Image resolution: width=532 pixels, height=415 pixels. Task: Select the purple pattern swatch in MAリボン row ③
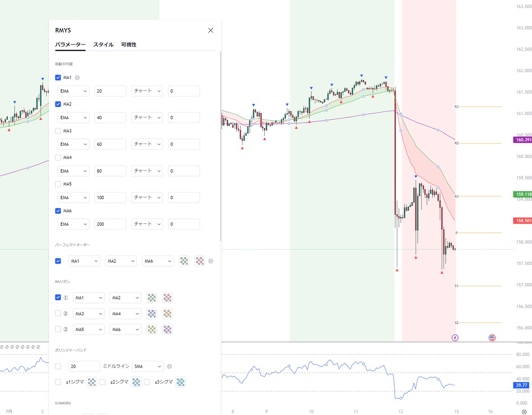167,329
